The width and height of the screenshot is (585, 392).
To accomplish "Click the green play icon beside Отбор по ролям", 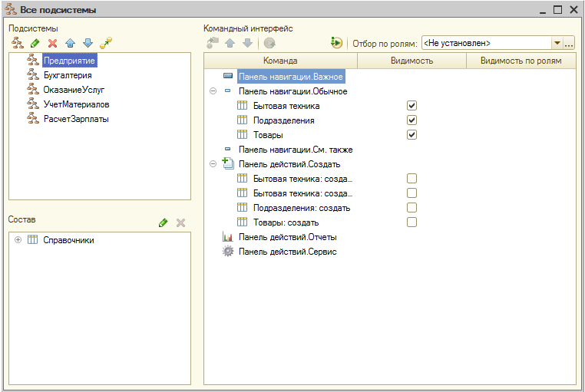I will tap(335, 43).
